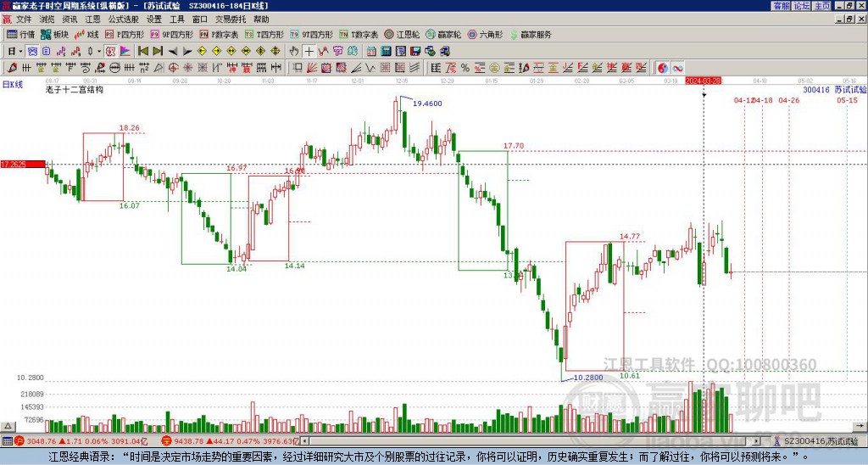Image resolution: width=868 pixels, height=465 pixels.
Task: Open the T数字表 tool
Action: 359,34
